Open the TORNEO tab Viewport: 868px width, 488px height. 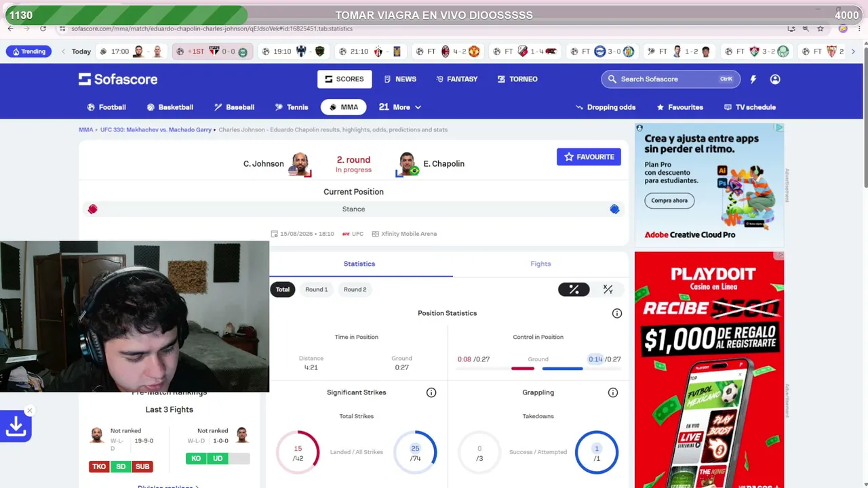tap(517, 79)
